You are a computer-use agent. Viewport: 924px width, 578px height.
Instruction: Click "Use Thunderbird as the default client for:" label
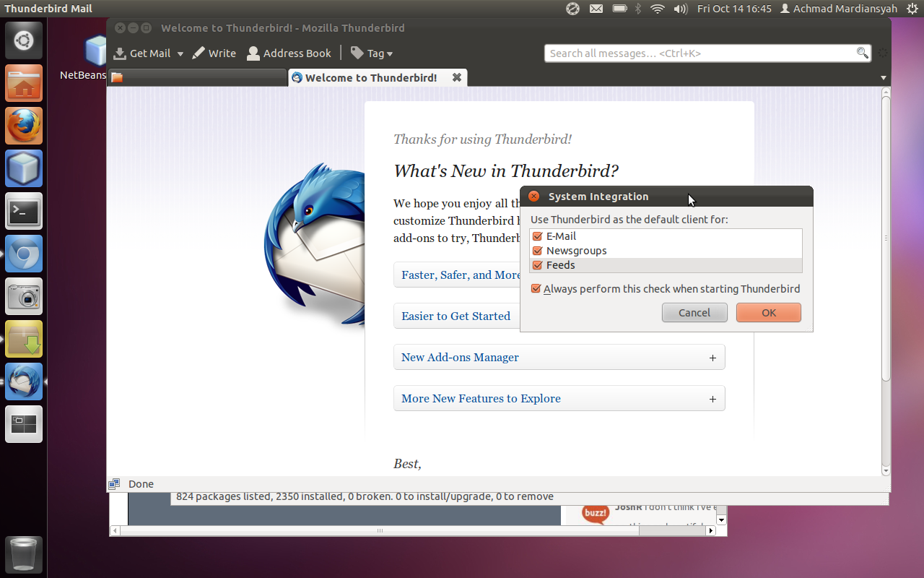click(629, 220)
